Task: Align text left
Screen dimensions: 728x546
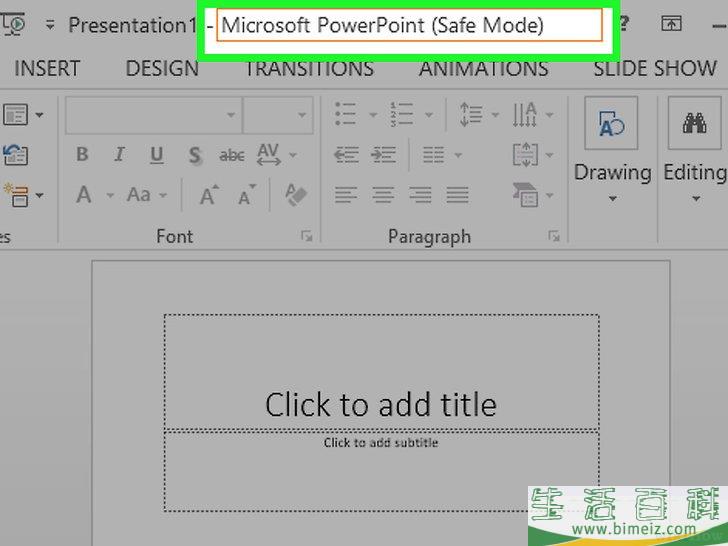Action: [x=346, y=195]
